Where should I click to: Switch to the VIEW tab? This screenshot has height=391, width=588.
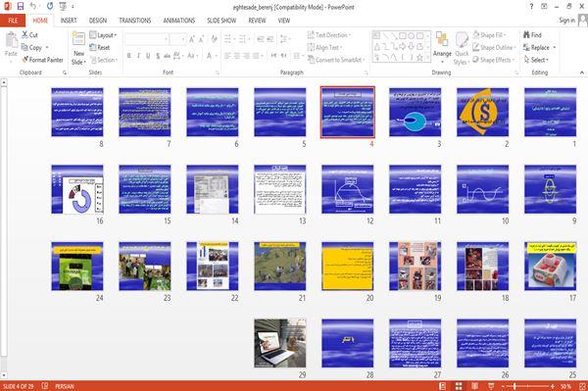[x=284, y=21]
